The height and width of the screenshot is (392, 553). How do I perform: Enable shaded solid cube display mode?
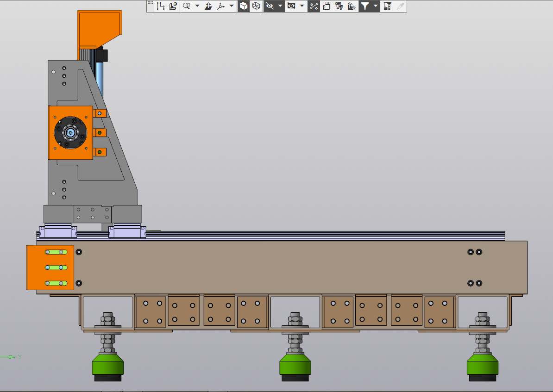coord(244,6)
